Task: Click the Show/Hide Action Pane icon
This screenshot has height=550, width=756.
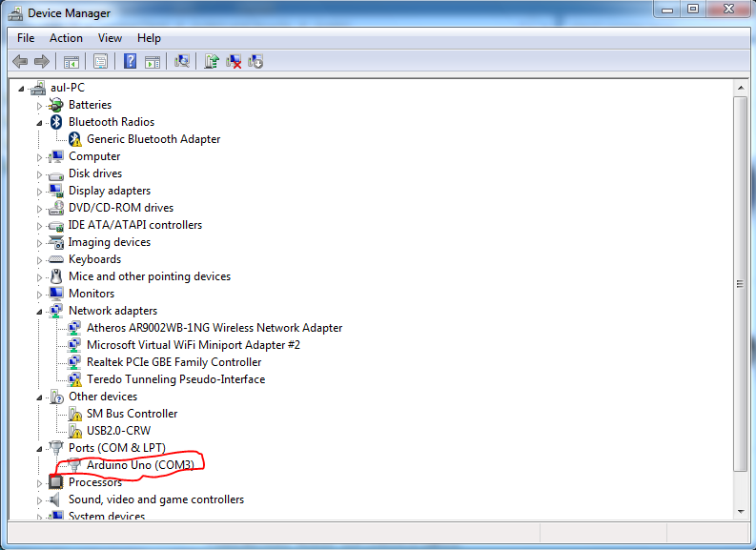Action: [153, 62]
